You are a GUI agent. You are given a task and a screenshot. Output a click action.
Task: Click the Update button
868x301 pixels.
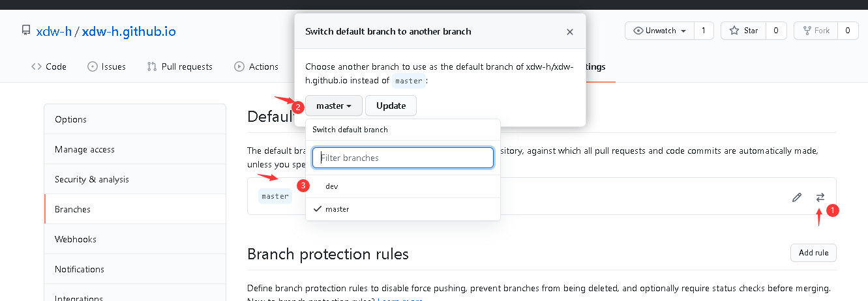pos(391,106)
